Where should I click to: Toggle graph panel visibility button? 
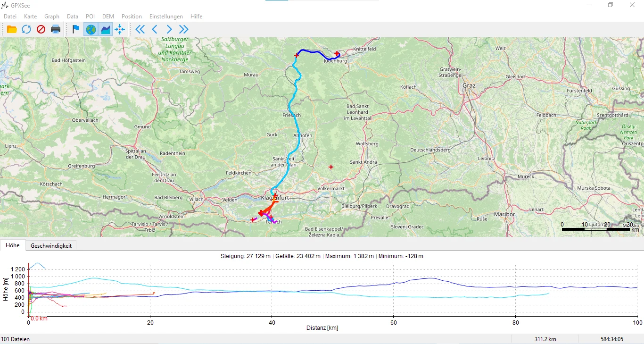(x=105, y=29)
